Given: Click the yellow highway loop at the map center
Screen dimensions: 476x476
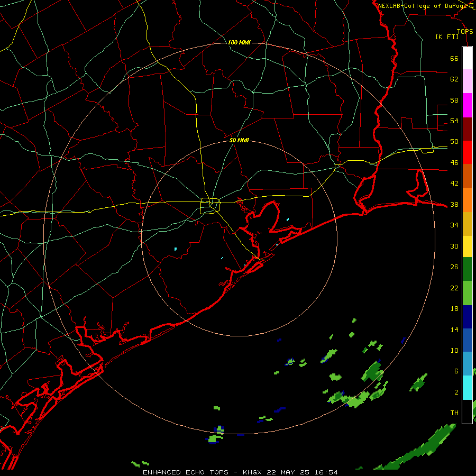Looking at the screenshot, I should pos(210,206).
